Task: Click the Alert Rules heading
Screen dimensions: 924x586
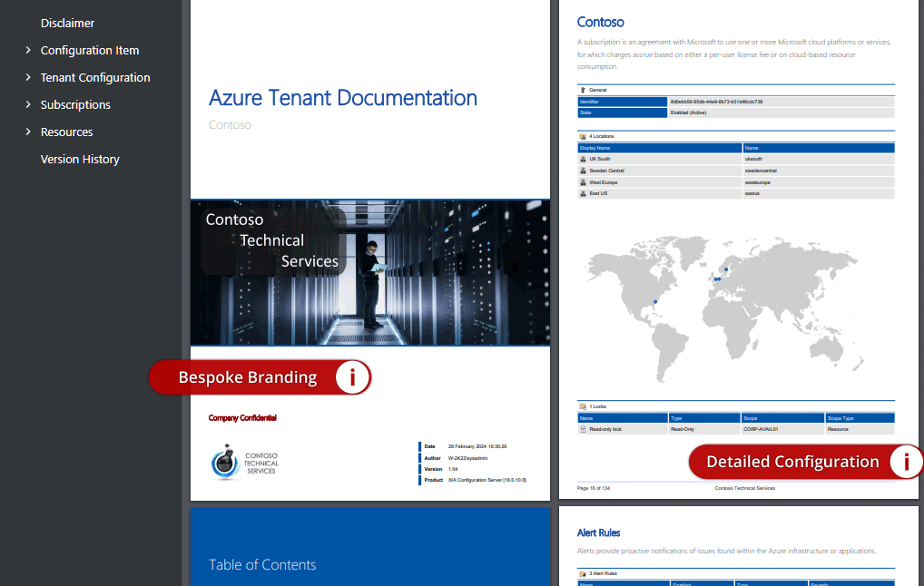Action: coord(598,532)
